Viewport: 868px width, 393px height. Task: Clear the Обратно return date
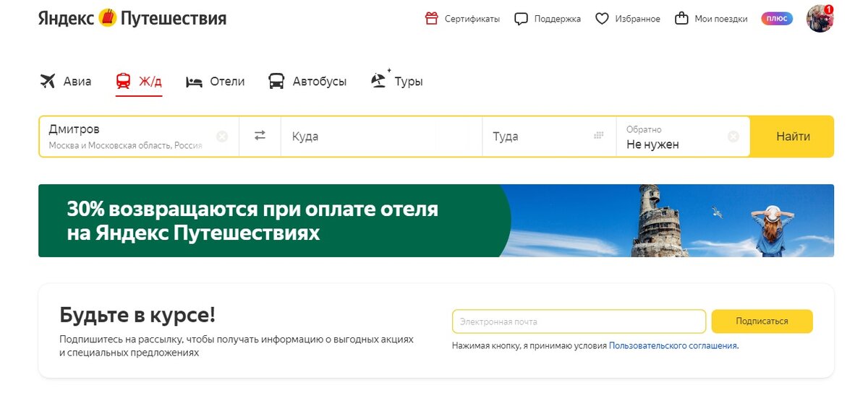point(733,136)
